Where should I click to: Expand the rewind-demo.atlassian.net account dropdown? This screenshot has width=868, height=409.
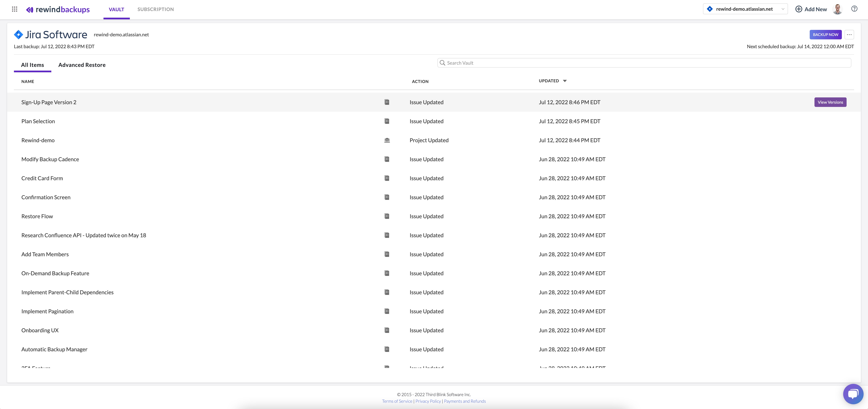[745, 9]
